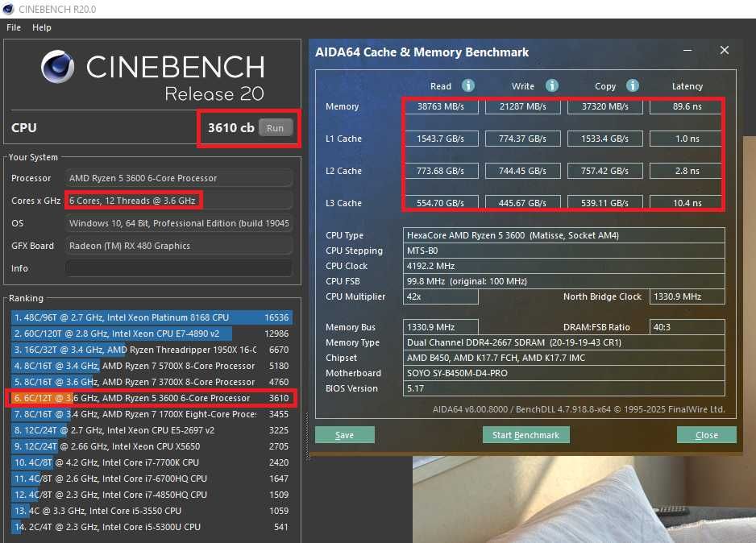Click L1 Cache Write value 774.37 GB/s

coord(522,139)
